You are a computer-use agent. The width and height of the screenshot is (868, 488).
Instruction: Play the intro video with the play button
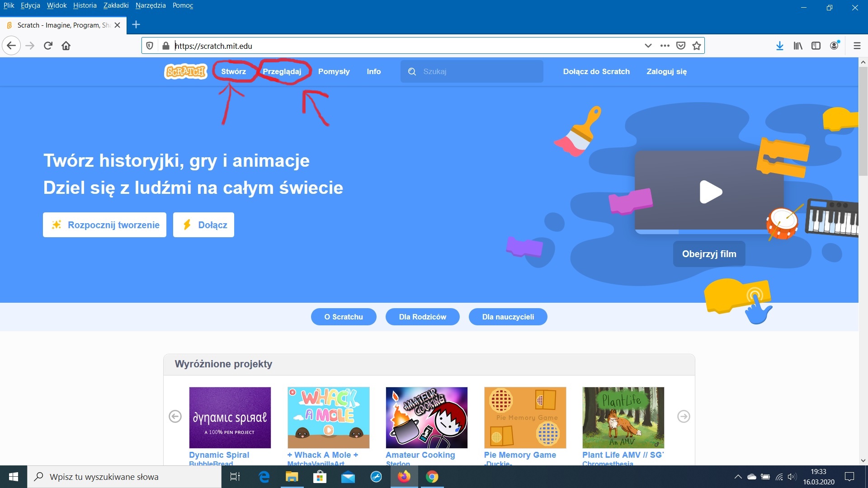pos(711,192)
